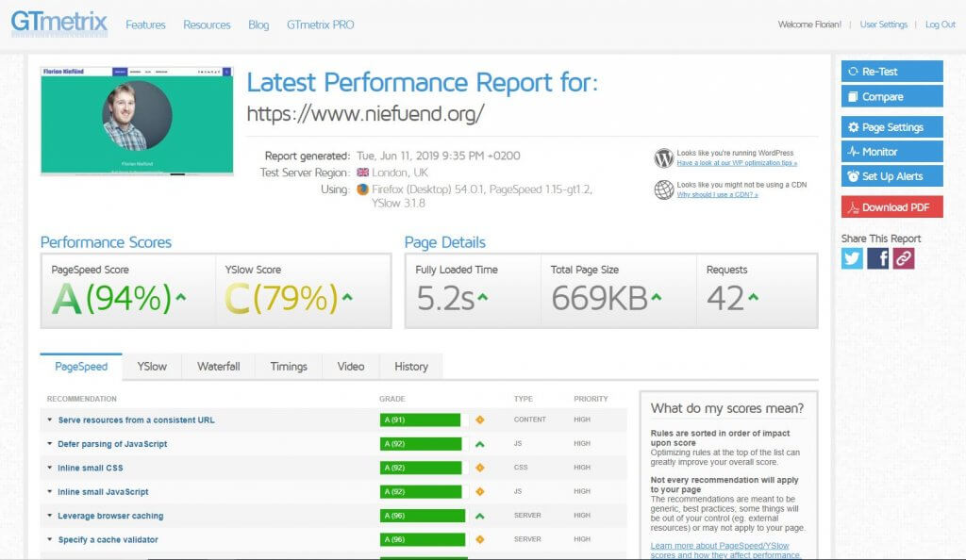Click the Log Out link
Viewport: 966px width, 560px height.
[941, 25]
